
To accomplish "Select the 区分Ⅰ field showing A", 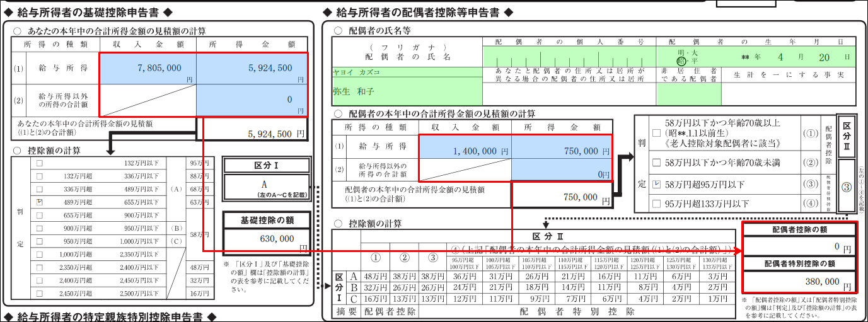I will coord(265,187).
